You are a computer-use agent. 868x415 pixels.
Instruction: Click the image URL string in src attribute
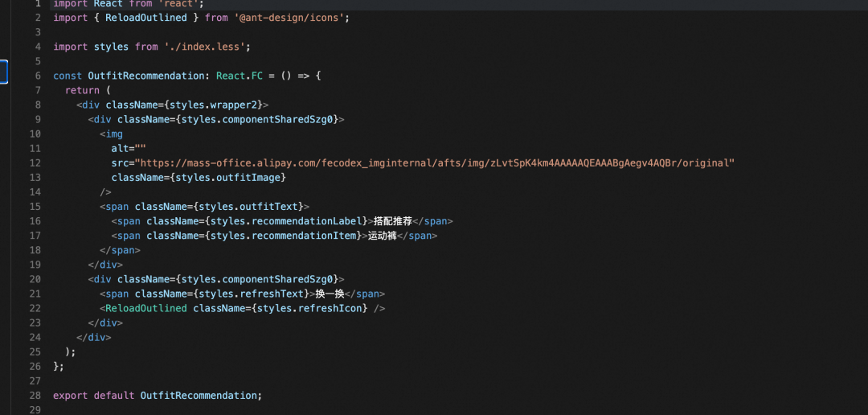click(434, 162)
